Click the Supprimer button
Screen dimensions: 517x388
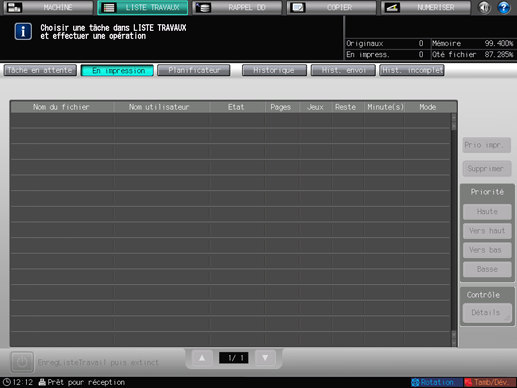(x=487, y=169)
